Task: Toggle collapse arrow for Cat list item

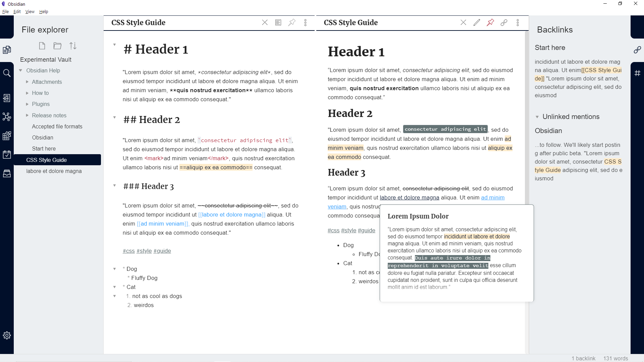Action: click(x=114, y=287)
